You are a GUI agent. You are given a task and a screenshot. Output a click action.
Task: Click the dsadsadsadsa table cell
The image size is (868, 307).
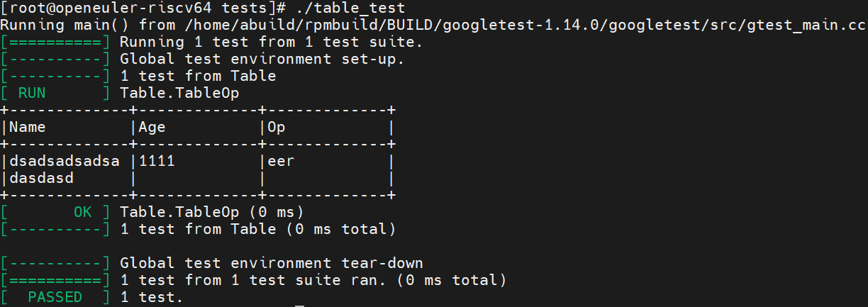[x=65, y=161]
